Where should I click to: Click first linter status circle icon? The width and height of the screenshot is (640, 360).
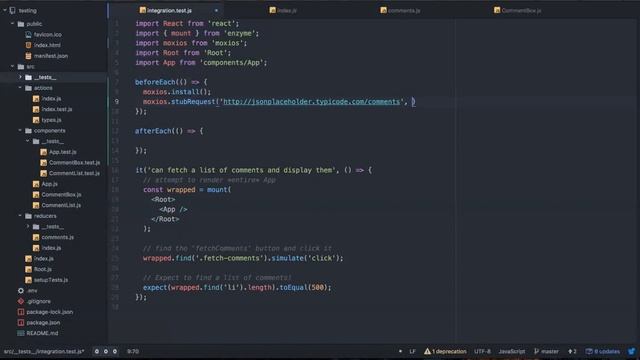pyautogui.click(x=97, y=351)
